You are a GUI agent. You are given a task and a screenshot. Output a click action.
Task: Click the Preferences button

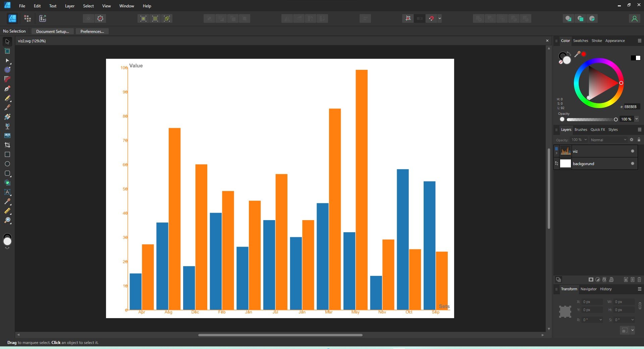coord(92,32)
